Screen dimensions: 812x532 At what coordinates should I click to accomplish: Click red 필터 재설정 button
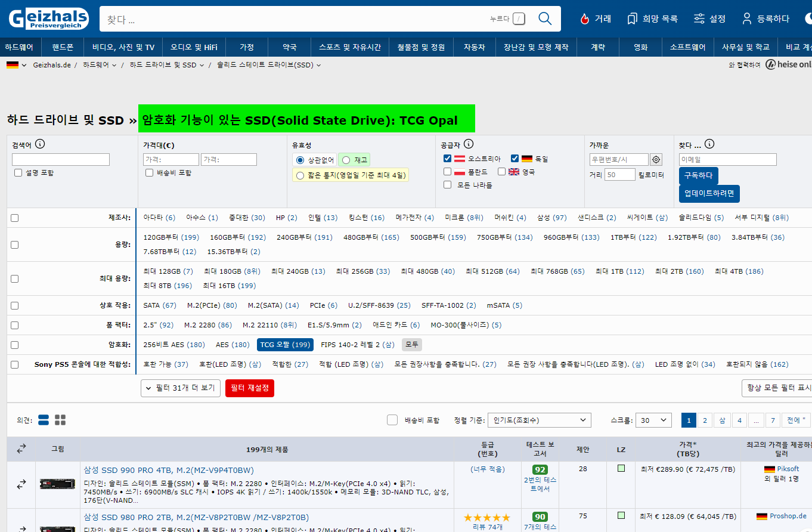[x=250, y=388]
